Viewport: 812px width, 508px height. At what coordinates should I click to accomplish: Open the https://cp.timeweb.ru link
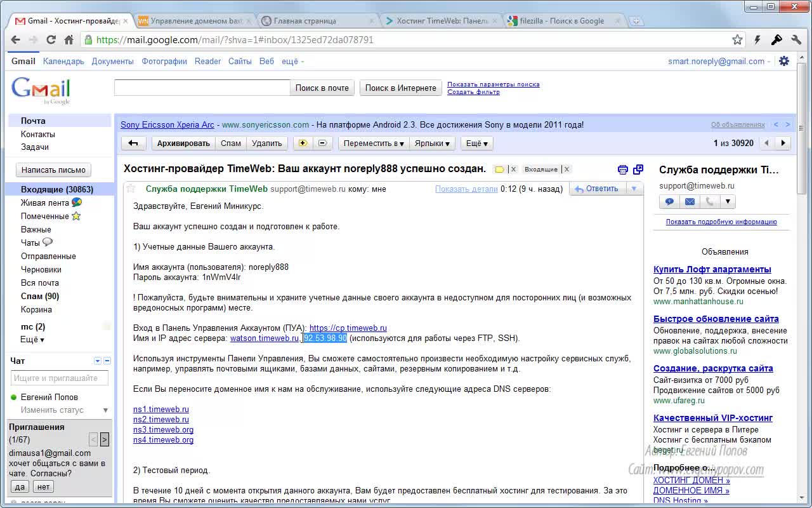(x=348, y=328)
